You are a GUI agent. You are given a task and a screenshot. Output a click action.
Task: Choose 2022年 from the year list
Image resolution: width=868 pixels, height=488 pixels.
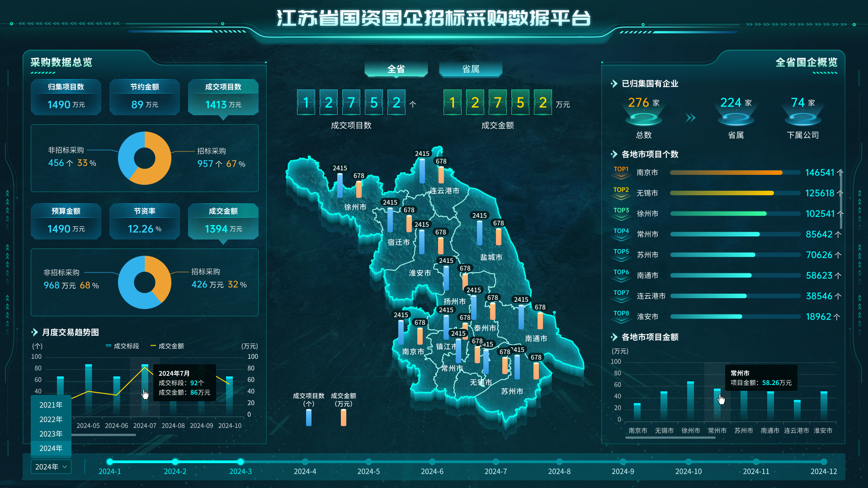[51, 419]
